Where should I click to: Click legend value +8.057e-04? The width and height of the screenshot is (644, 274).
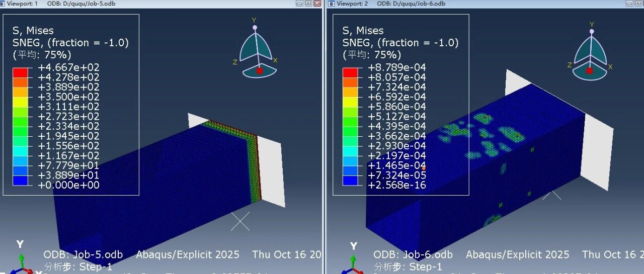point(397,77)
